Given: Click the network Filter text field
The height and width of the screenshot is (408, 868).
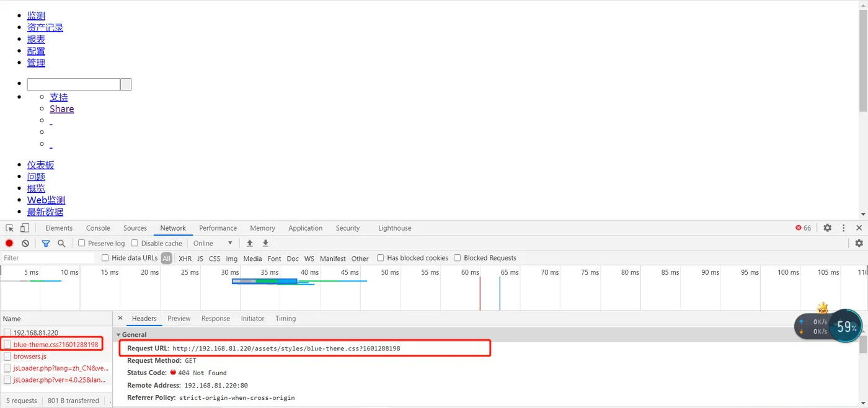Looking at the screenshot, I should coord(48,258).
